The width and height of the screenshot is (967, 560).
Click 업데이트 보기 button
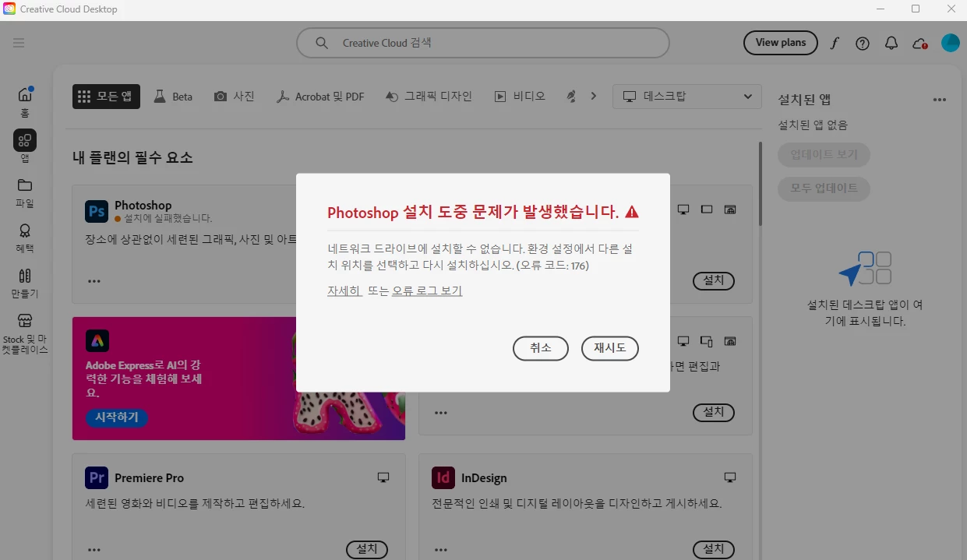coord(824,155)
